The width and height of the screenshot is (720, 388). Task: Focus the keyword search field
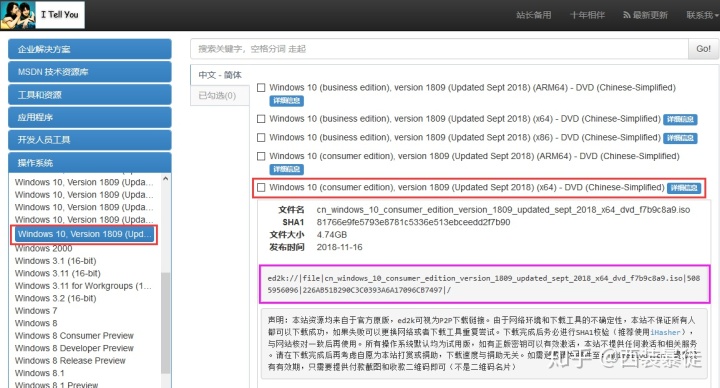[439, 49]
